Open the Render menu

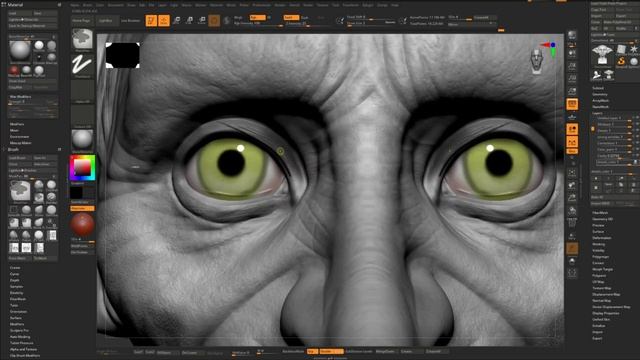280,5
